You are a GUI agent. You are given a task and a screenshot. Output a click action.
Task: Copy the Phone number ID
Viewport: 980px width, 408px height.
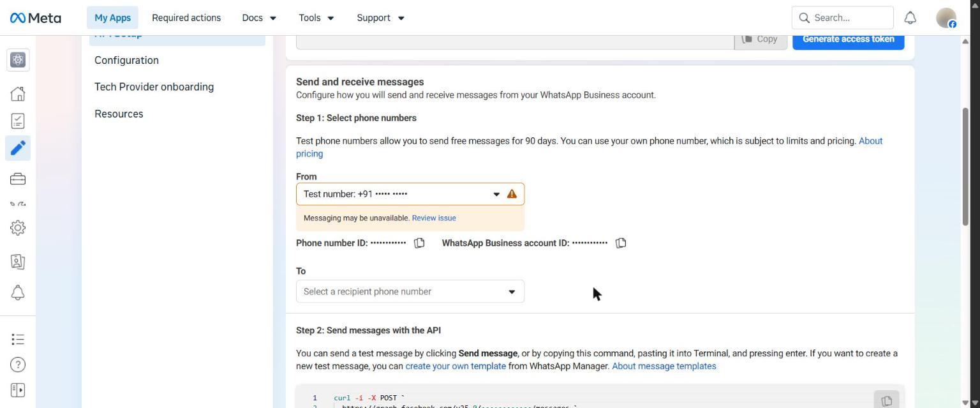[x=419, y=243]
